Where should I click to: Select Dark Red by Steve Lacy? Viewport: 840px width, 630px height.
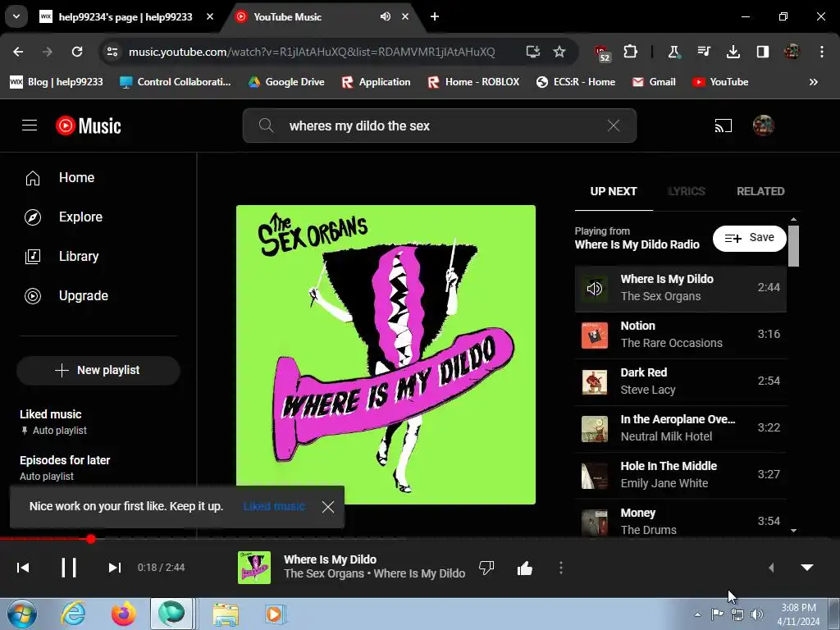point(680,381)
